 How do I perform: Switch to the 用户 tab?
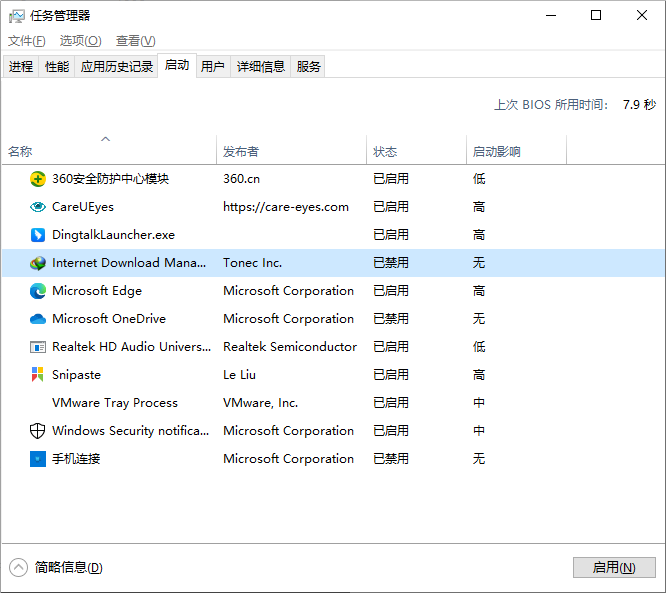(213, 67)
